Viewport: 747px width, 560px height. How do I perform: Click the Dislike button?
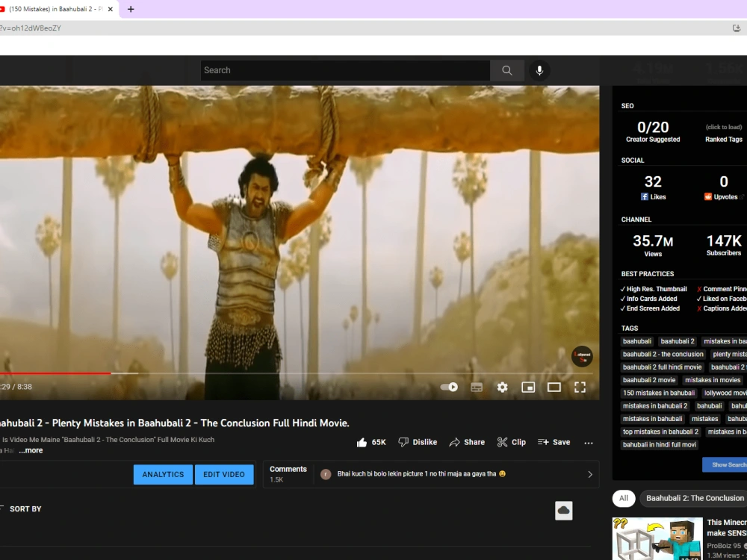418,442
